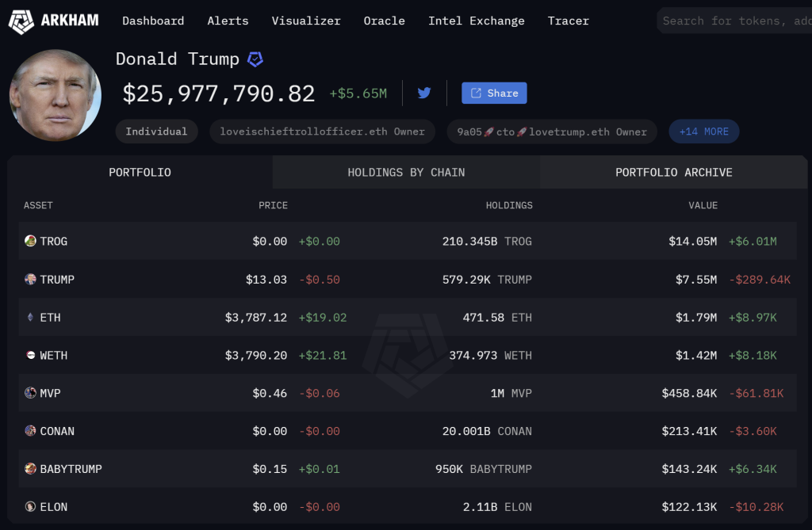Image resolution: width=812 pixels, height=530 pixels.
Task: Switch to the HOLDINGS BY CHAIN tab
Action: coord(406,172)
